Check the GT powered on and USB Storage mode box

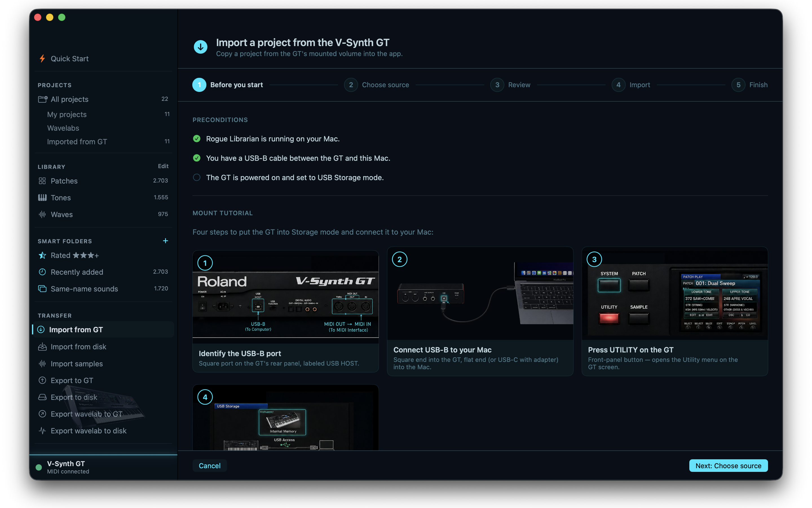(x=197, y=178)
